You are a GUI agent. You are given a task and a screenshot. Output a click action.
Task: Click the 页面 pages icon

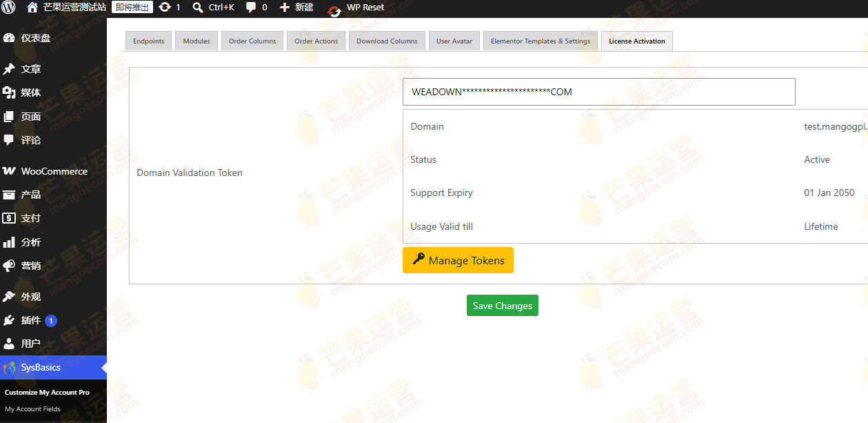[x=9, y=117]
